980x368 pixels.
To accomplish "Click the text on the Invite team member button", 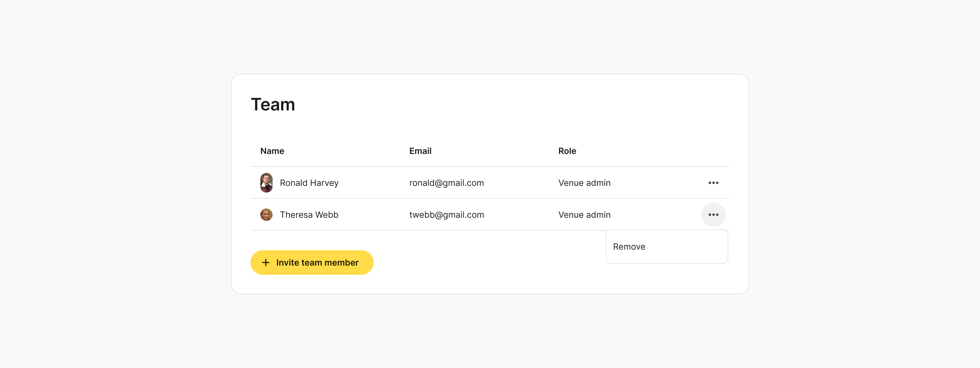I will point(317,263).
